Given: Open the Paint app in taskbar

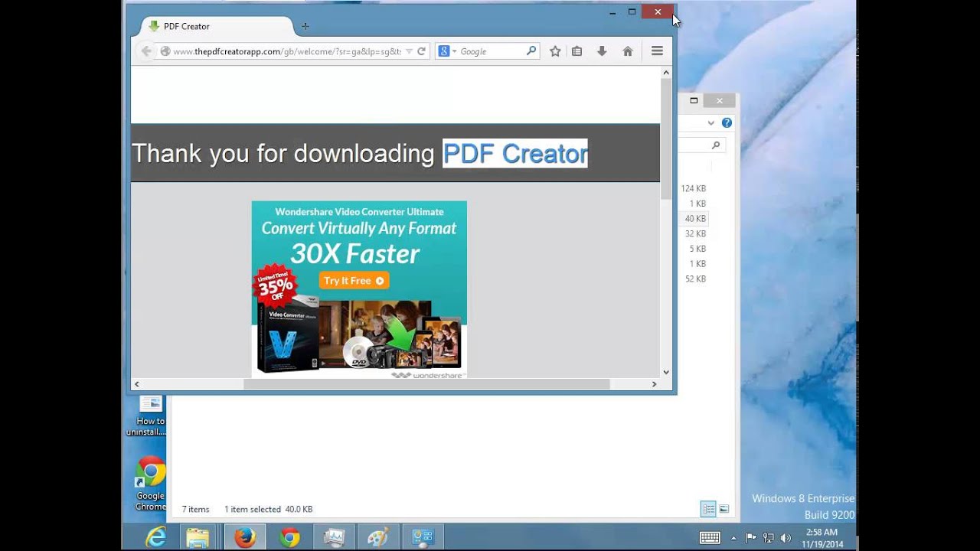Looking at the screenshot, I should pyautogui.click(x=378, y=537).
